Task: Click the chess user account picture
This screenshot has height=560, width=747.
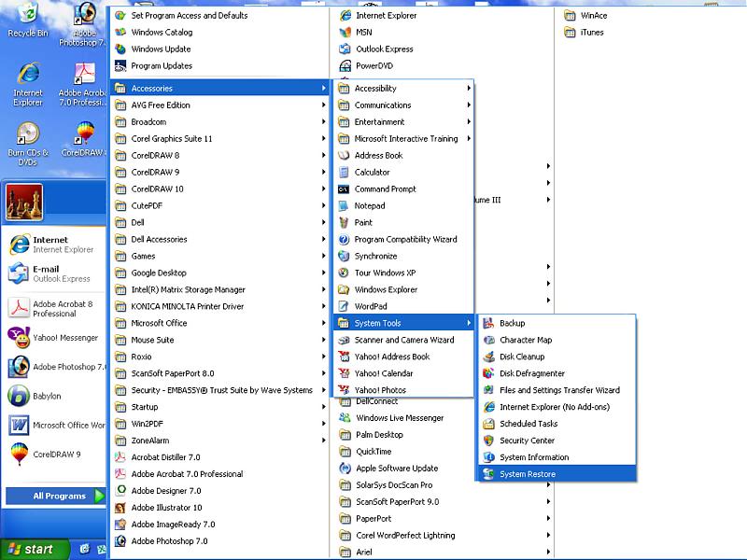Action: 24,203
